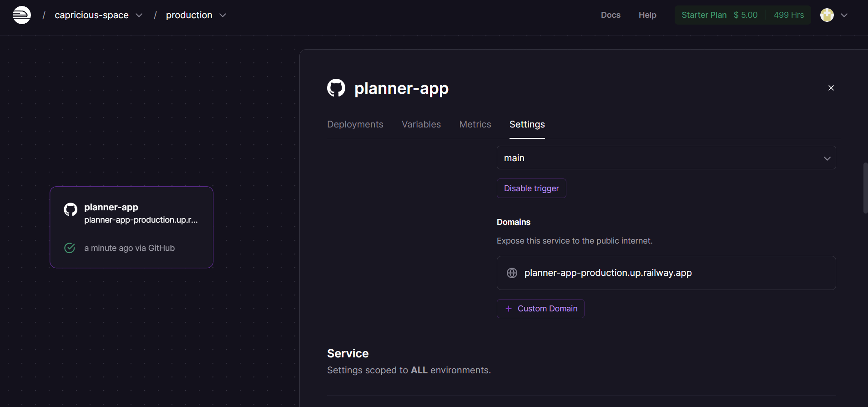Click the GitHub icon beside the planner-app heading

click(x=336, y=88)
